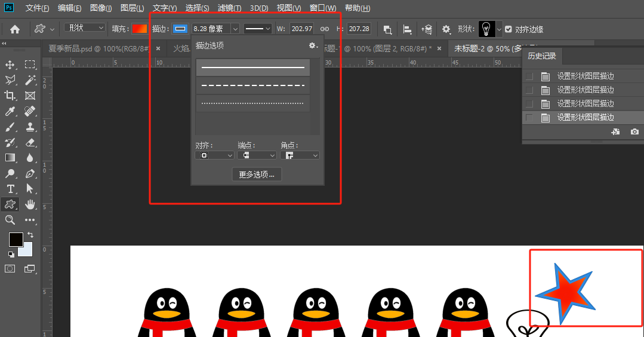Select the Blur tool
The height and width of the screenshot is (337, 644).
[x=30, y=158]
